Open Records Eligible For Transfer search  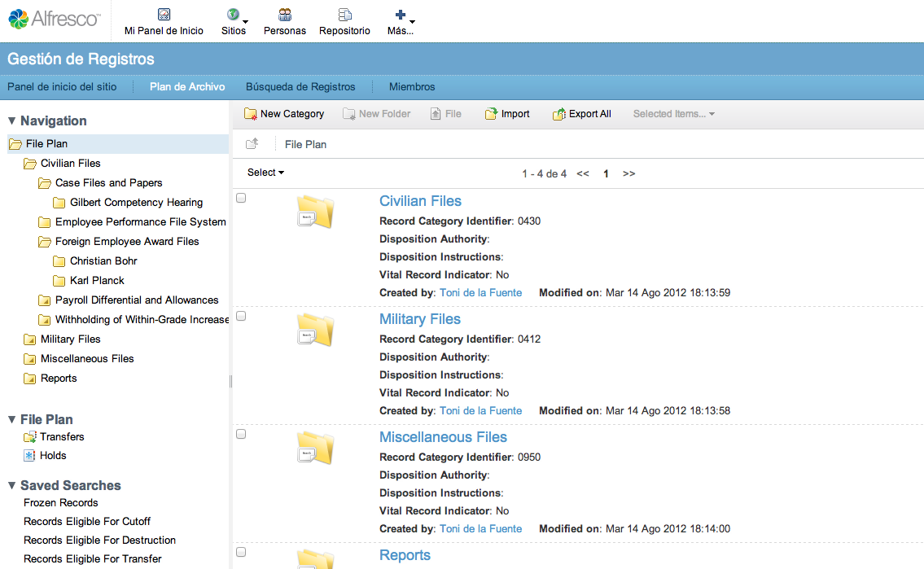point(93,559)
